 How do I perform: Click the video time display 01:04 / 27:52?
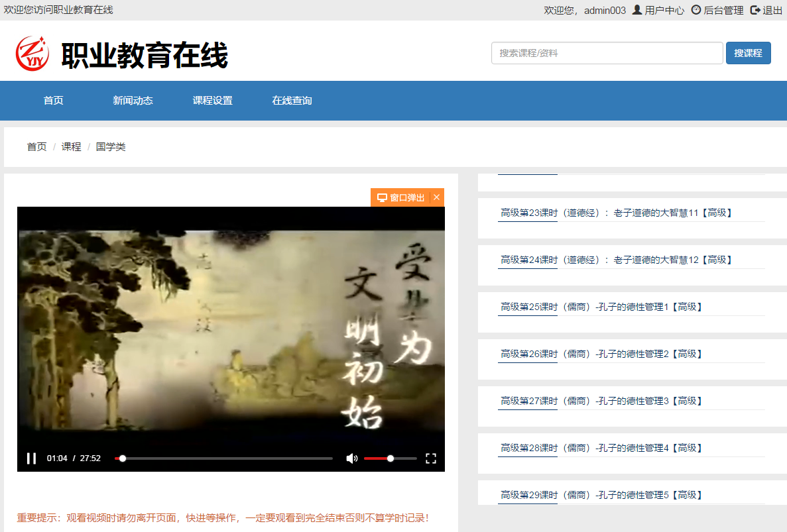[x=74, y=458]
